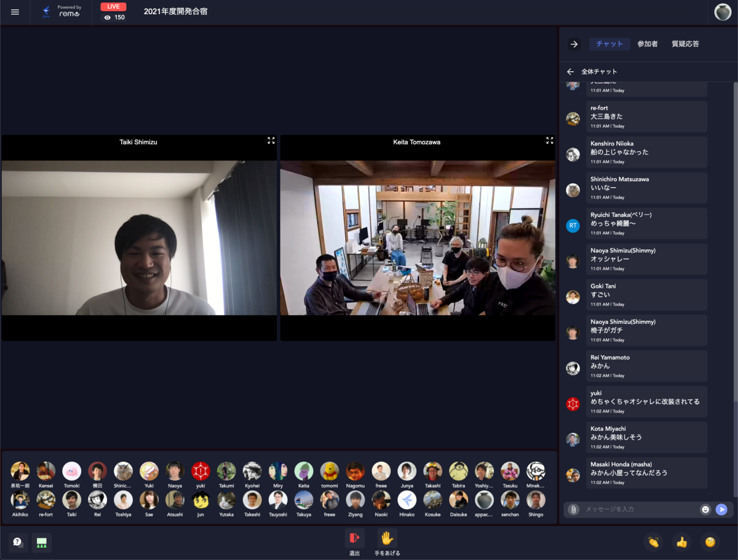Select participant appac... avatar

(x=484, y=500)
